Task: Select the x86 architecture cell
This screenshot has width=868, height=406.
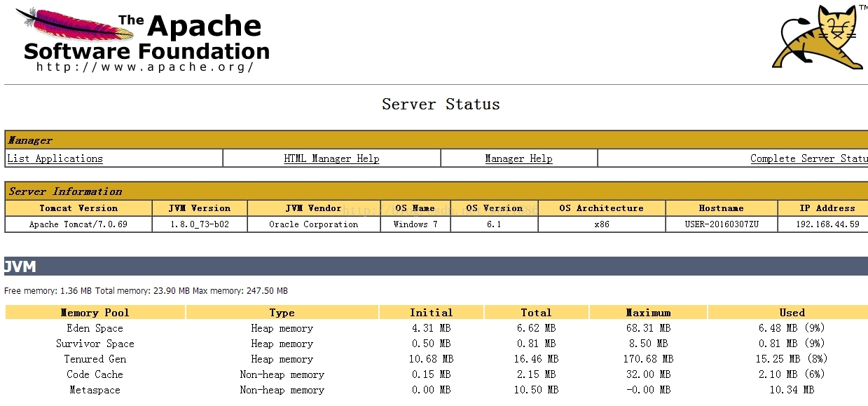Action: tap(602, 224)
